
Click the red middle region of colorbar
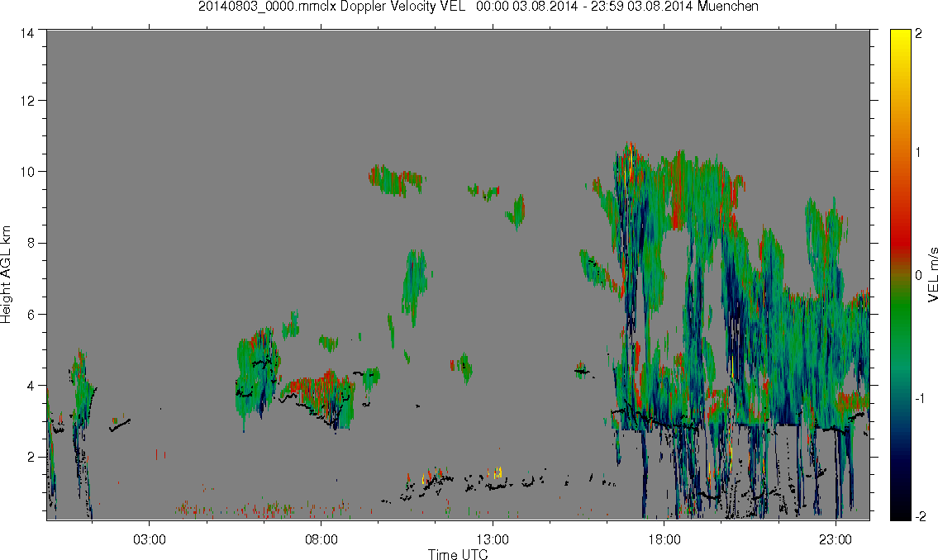901,239
